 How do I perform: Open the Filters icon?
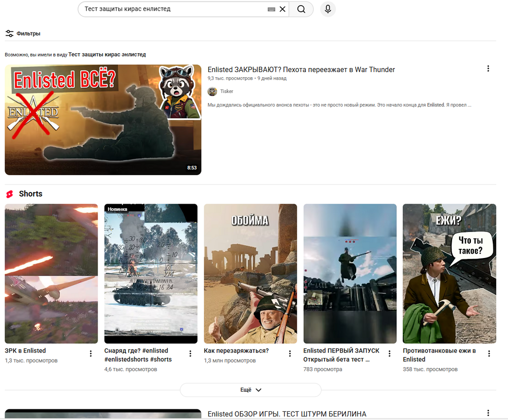(x=10, y=34)
